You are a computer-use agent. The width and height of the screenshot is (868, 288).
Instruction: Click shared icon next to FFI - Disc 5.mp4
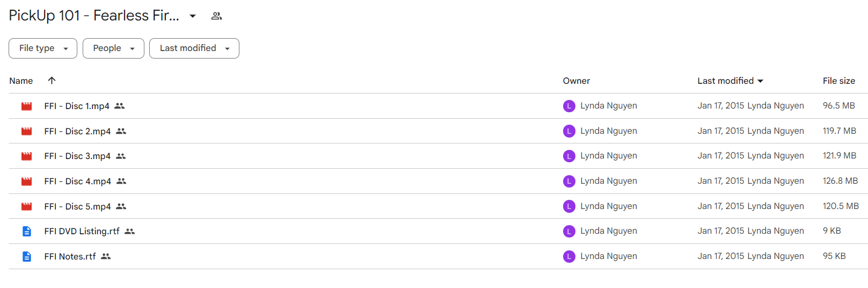tap(121, 206)
